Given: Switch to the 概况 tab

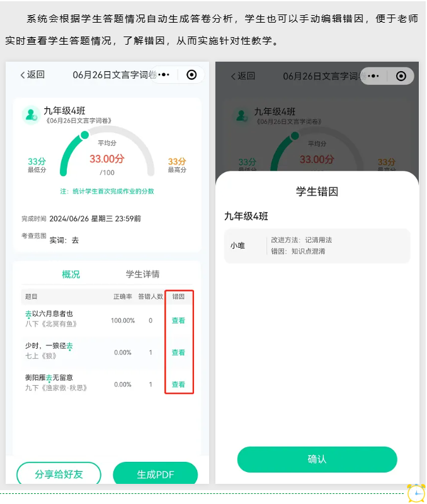Looking at the screenshot, I should (71, 274).
